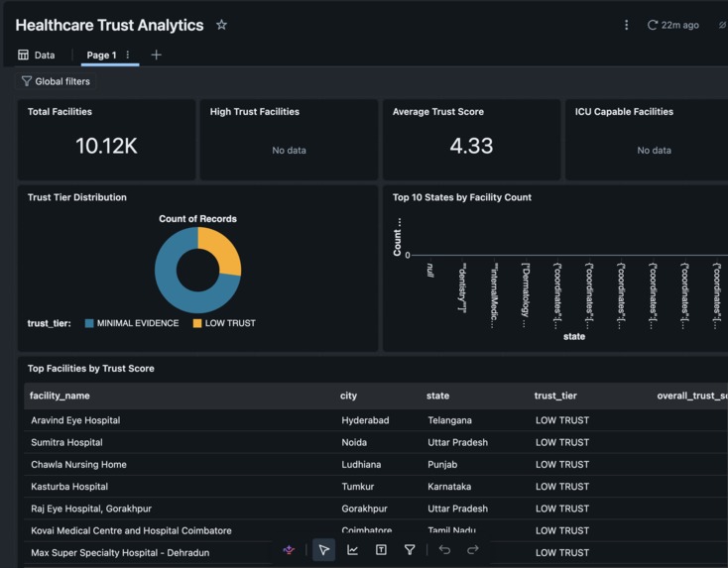
Task: Click the orange LOW TRUST donut segment
Action: click(223, 250)
